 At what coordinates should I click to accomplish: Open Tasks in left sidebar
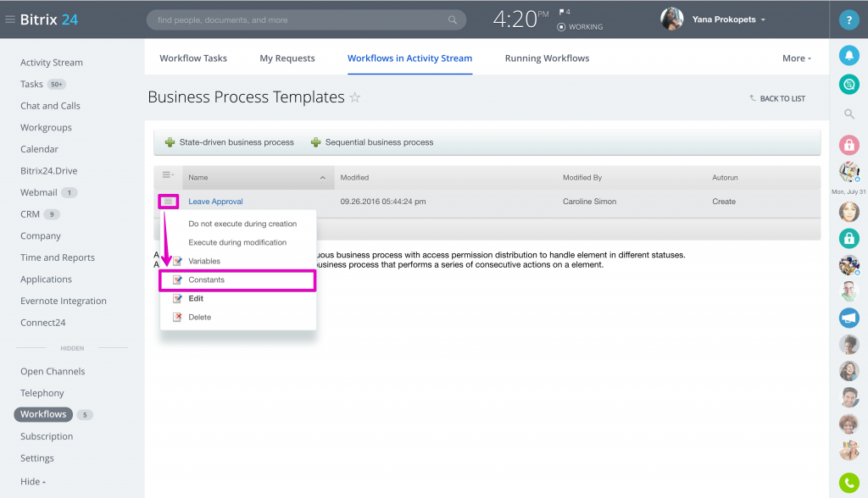pos(31,84)
